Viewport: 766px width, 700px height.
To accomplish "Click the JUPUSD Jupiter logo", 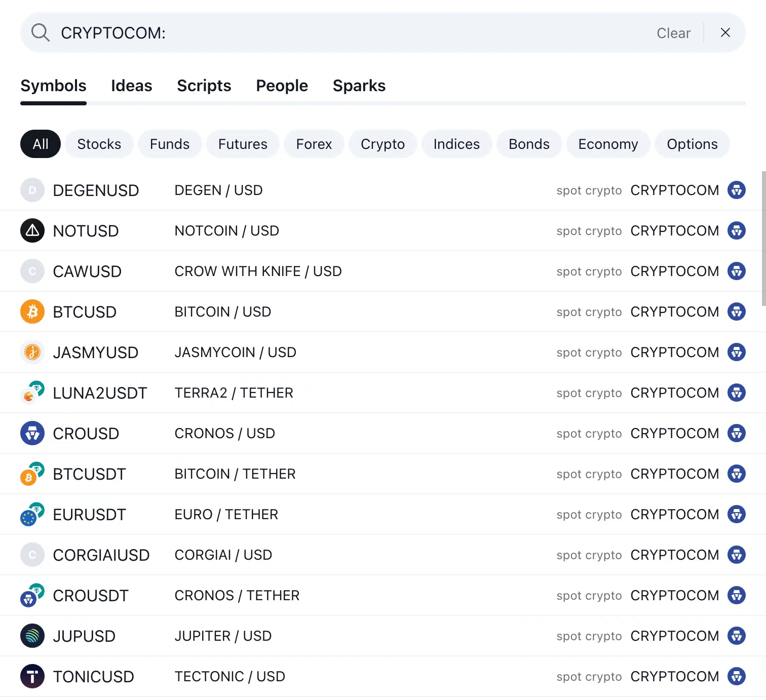I will click(x=32, y=636).
